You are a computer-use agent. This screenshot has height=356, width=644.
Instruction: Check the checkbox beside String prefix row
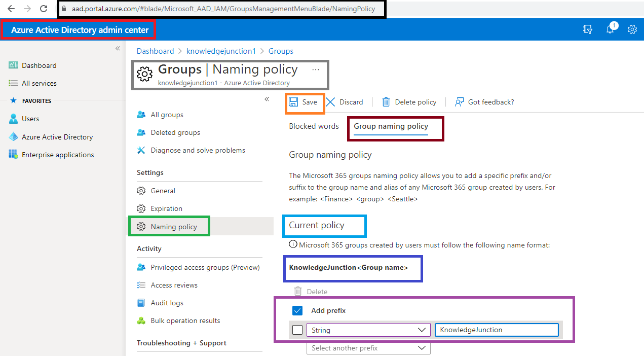click(297, 330)
